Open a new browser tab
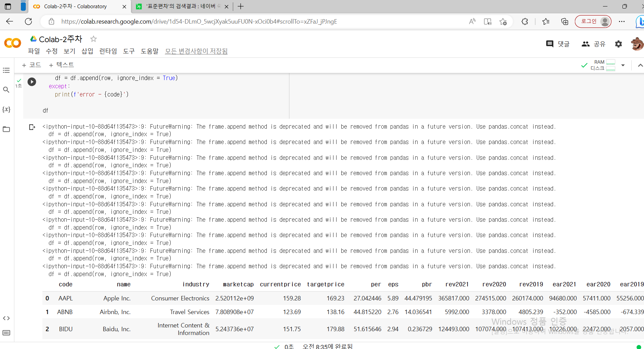This screenshot has height=349, width=644. (x=241, y=7)
